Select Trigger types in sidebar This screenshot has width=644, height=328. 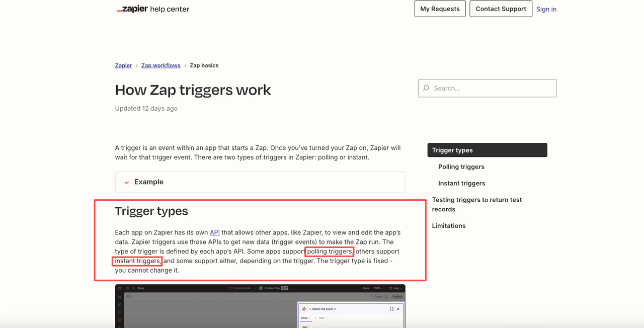pyautogui.click(x=487, y=150)
